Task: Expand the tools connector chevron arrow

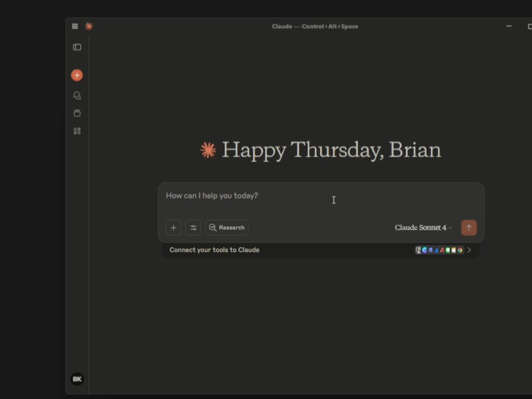Action: pyautogui.click(x=469, y=250)
